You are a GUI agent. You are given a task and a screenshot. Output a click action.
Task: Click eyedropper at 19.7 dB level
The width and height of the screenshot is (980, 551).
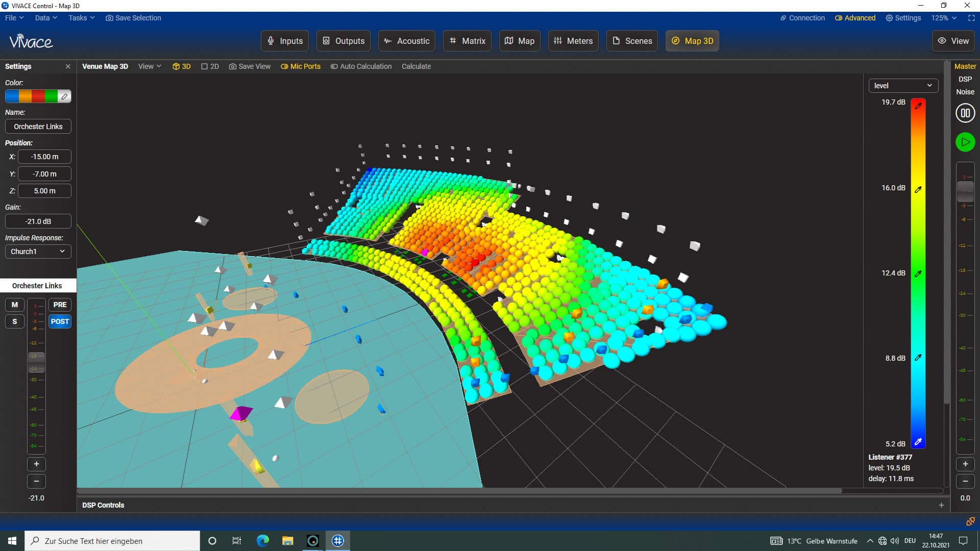click(918, 106)
